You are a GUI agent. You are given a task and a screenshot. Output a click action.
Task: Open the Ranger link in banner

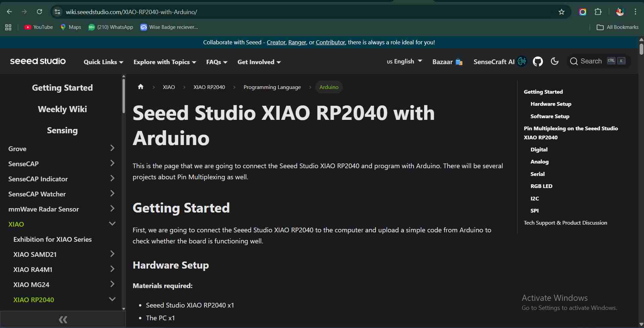click(297, 42)
